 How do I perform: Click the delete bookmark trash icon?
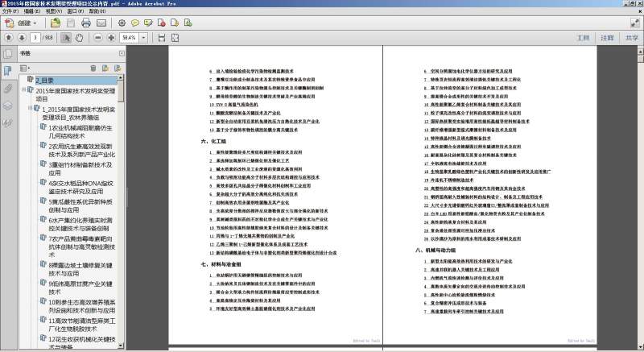coord(93,68)
